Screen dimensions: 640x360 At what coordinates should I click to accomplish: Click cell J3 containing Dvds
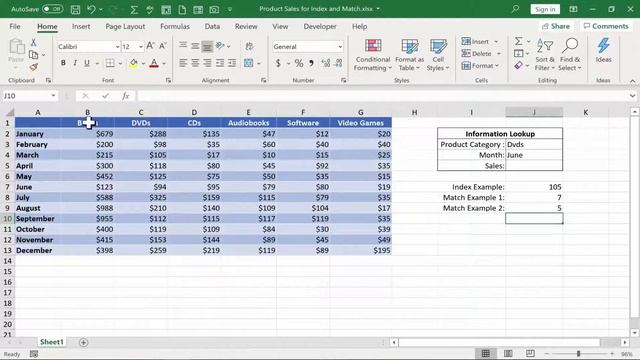tap(534, 144)
